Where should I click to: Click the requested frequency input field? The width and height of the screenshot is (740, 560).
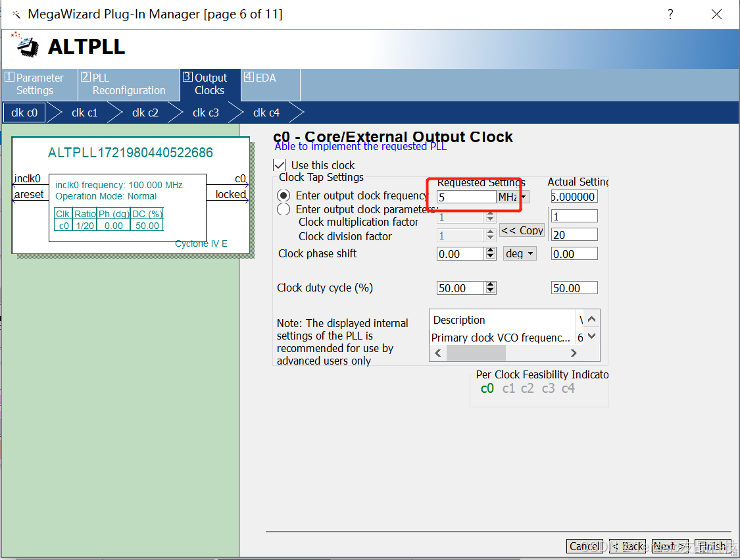[466, 197]
